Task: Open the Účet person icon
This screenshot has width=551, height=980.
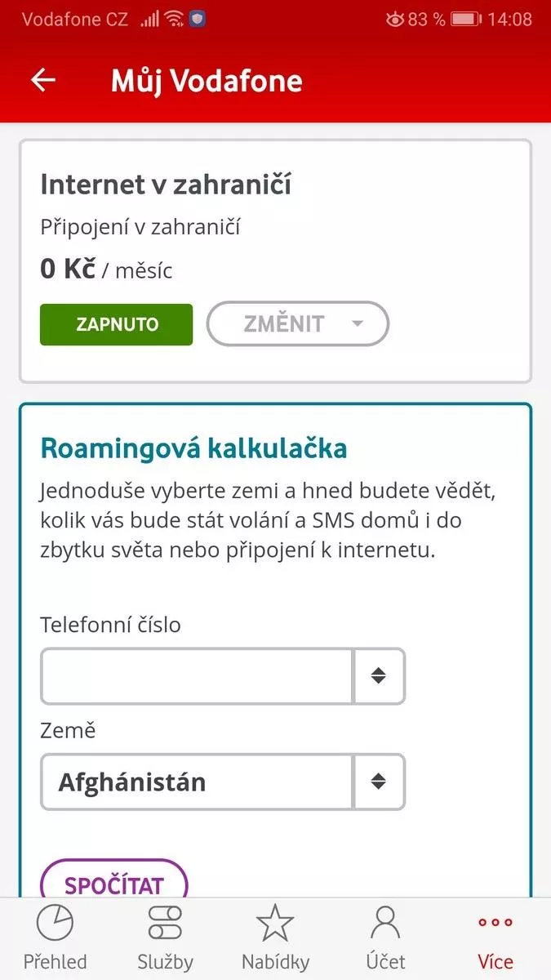Action: pos(385,924)
